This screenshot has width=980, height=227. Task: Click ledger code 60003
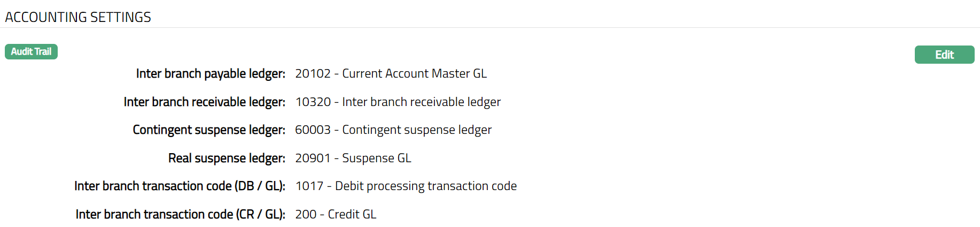click(x=313, y=130)
